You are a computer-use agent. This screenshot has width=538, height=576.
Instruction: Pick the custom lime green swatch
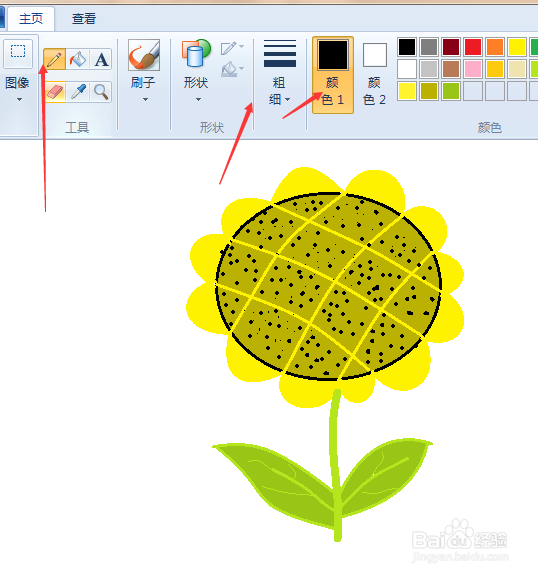(x=451, y=91)
